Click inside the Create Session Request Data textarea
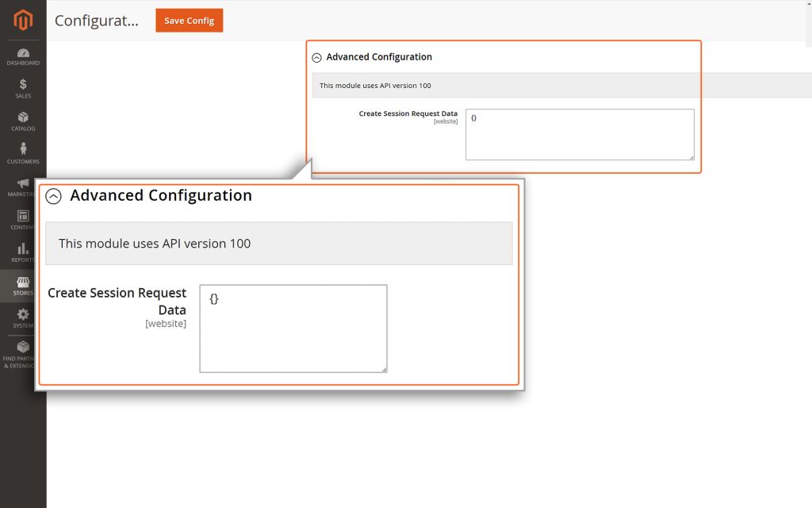Image resolution: width=812 pixels, height=508 pixels. tap(293, 327)
